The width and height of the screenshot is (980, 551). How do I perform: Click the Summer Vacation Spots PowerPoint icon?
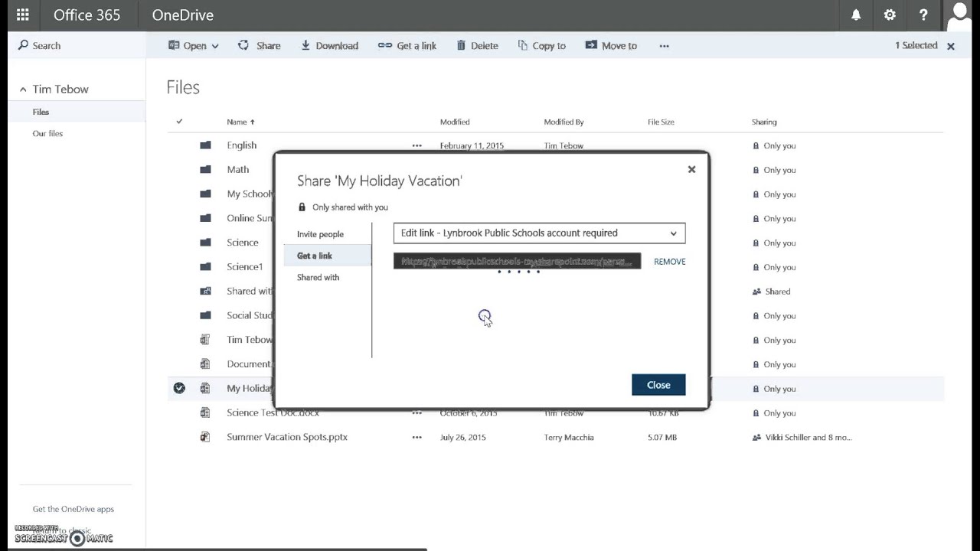click(205, 437)
